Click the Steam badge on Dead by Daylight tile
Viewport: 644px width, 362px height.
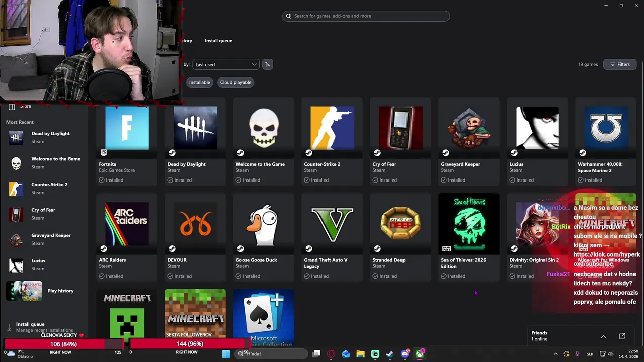click(x=172, y=153)
